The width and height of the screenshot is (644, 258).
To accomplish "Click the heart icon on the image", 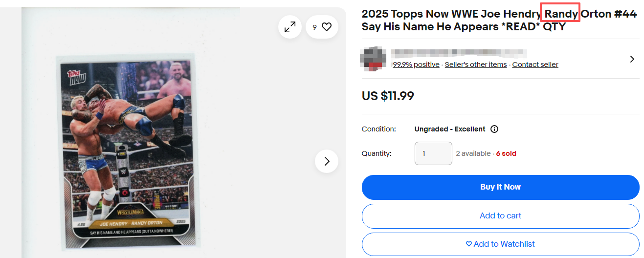I will point(327,27).
